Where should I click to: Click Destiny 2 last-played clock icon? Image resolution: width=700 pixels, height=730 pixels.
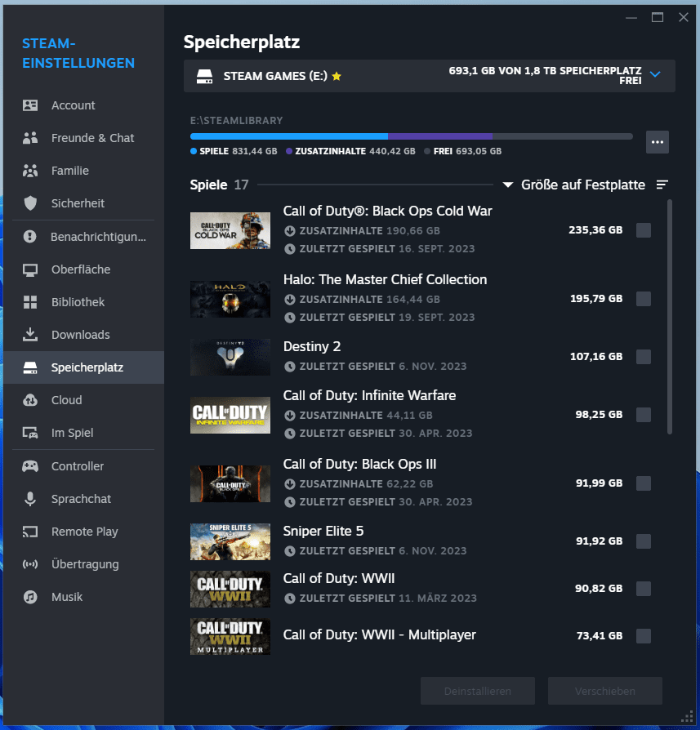(x=290, y=367)
